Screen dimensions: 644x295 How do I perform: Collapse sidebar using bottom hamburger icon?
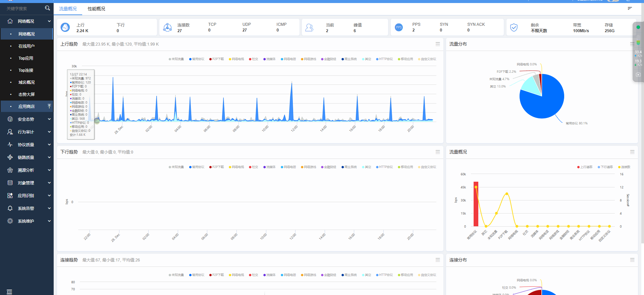(9, 292)
